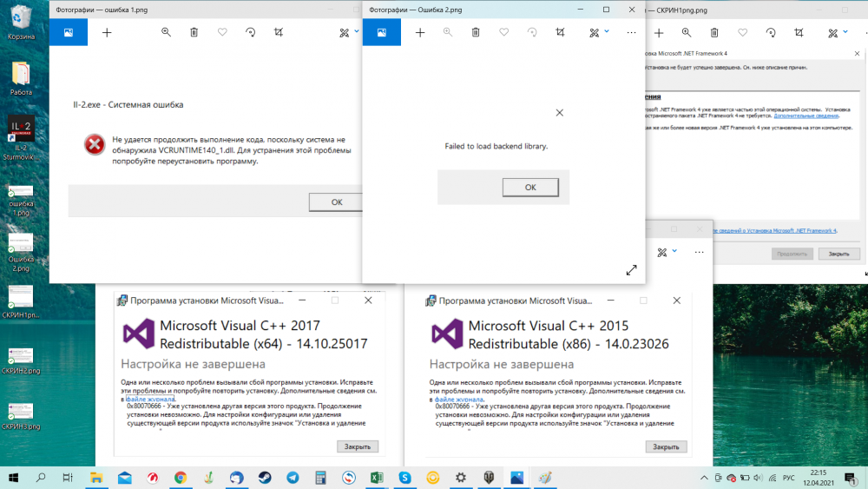The width and height of the screenshot is (868, 489).
Task: Zoom in on ошибка 1.png photo
Action: (x=166, y=33)
